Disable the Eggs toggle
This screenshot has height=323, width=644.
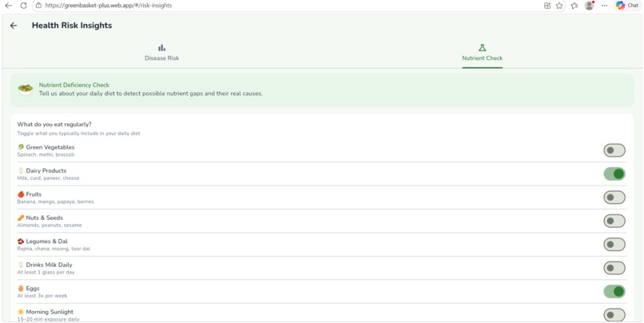[614, 292]
